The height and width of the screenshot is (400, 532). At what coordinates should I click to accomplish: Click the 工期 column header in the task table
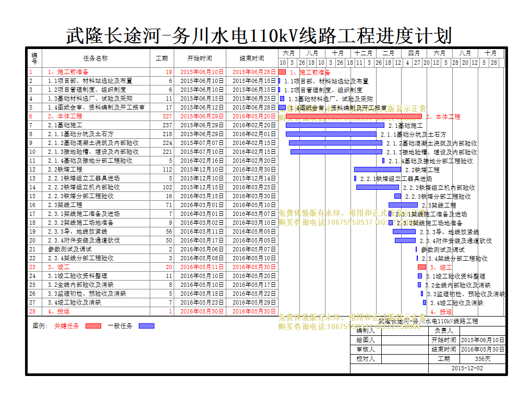coord(162,58)
